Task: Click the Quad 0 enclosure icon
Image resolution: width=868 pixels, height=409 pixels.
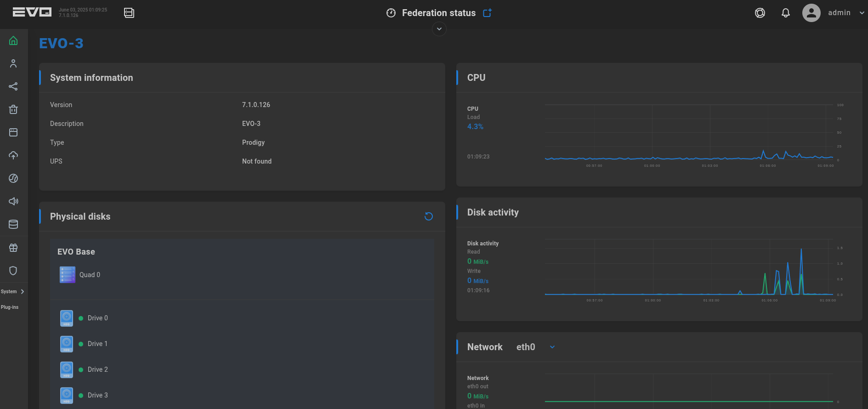Action: click(68, 275)
